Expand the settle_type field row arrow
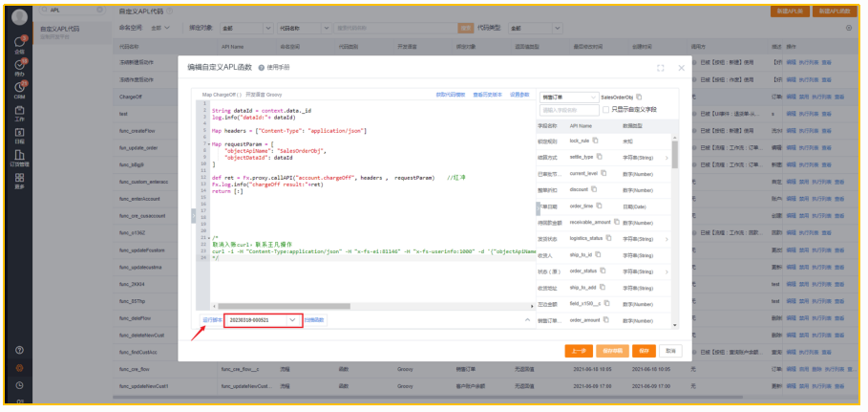The width and height of the screenshot is (868, 412). click(x=667, y=158)
